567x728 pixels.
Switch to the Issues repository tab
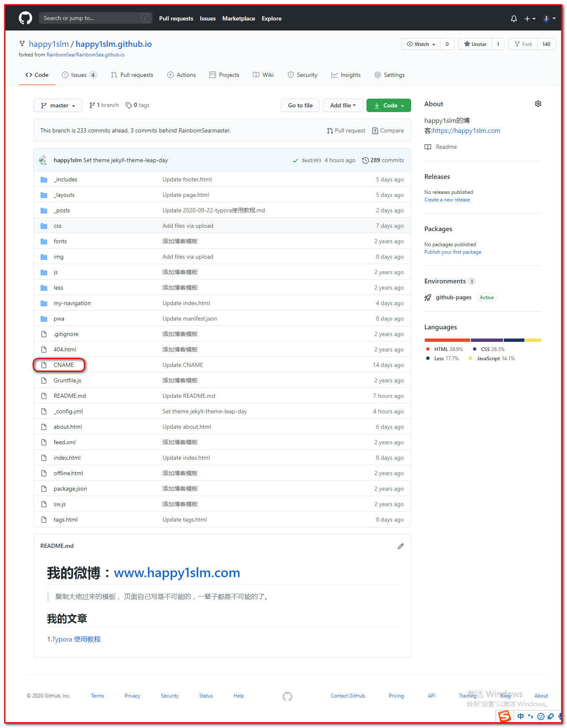79,75
